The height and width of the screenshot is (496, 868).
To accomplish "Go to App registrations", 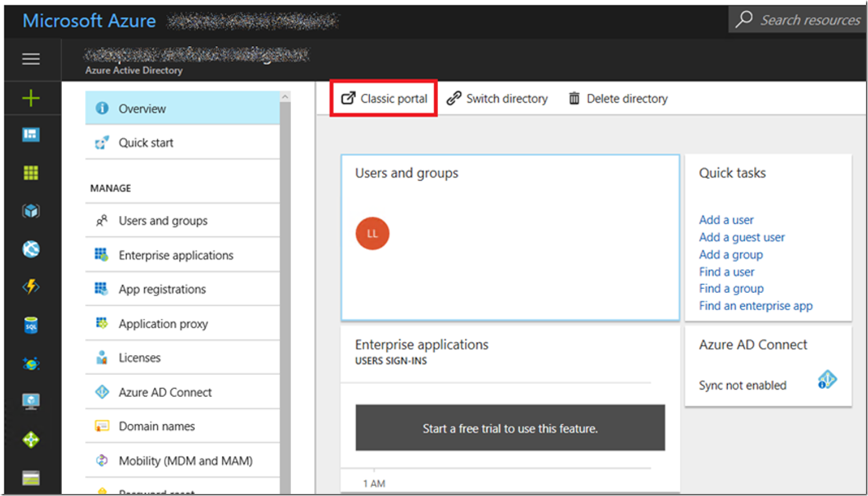I will 182,289.
